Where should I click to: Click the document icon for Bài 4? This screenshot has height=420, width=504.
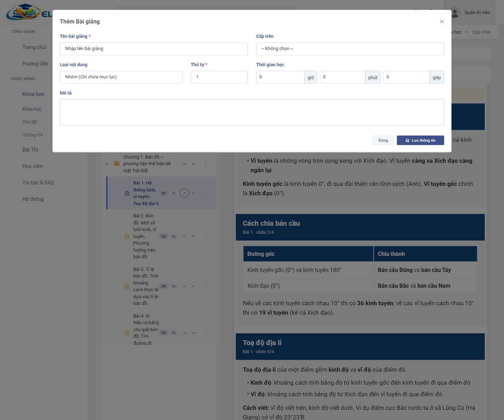[127, 333]
